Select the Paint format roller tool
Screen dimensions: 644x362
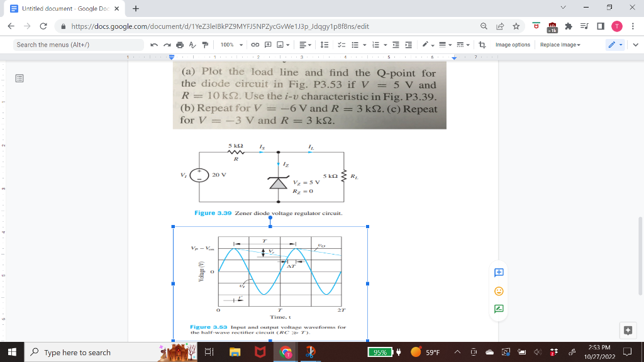[206, 45]
